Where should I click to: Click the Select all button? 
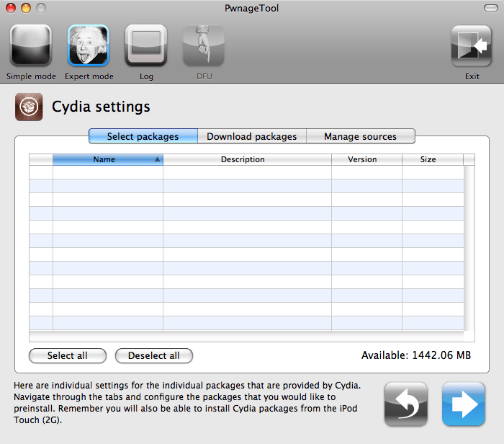click(68, 355)
